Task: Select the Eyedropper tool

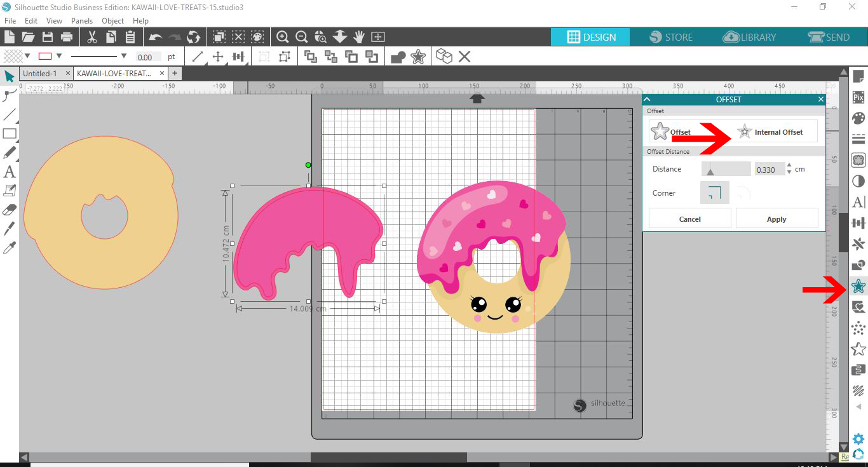Action: 10,247
